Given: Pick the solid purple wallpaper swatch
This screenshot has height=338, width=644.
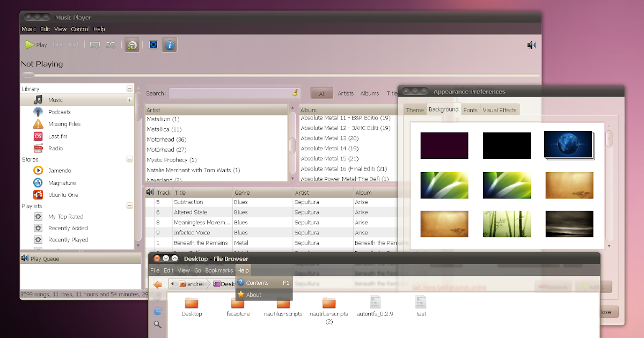Looking at the screenshot, I should [444, 145].
